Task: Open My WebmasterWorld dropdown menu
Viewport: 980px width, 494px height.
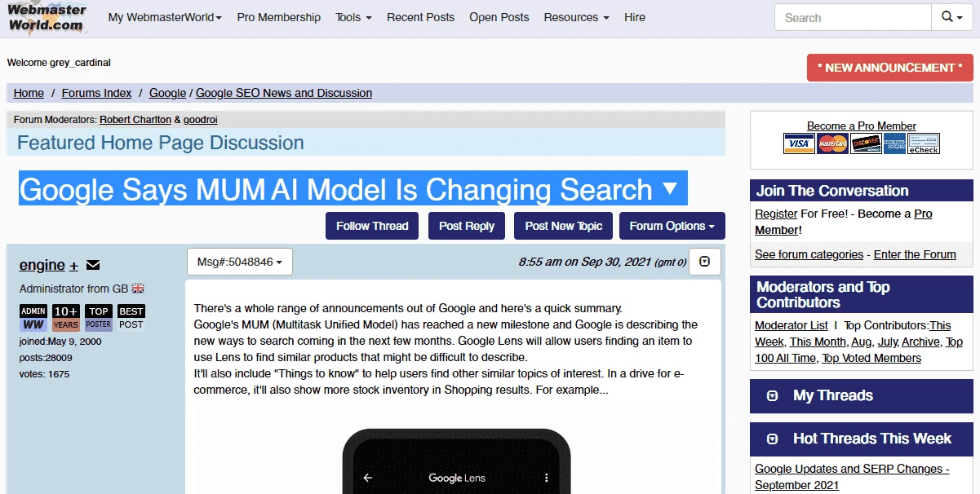Action: [165, 17]
